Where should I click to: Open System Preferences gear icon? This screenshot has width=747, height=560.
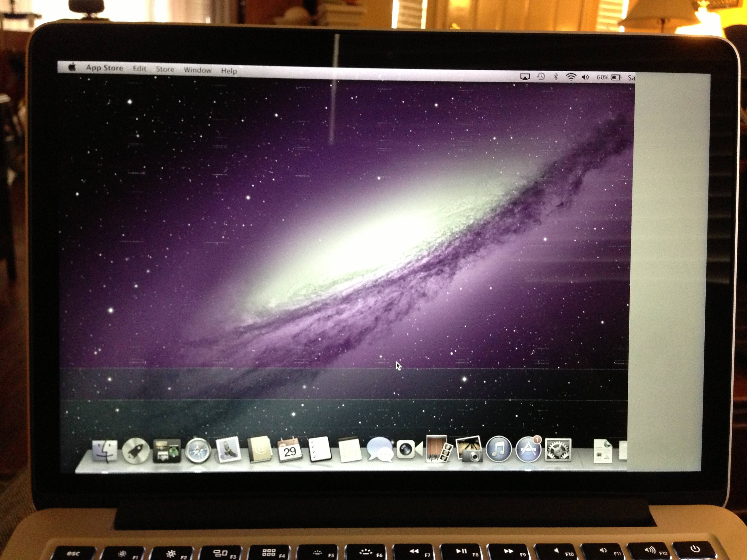(x=558, y=449)
